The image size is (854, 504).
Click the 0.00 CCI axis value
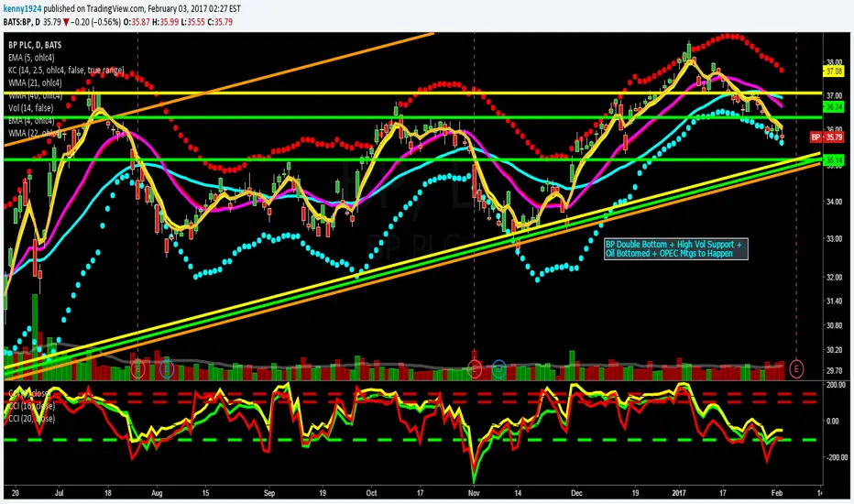[x=832, y=422]
